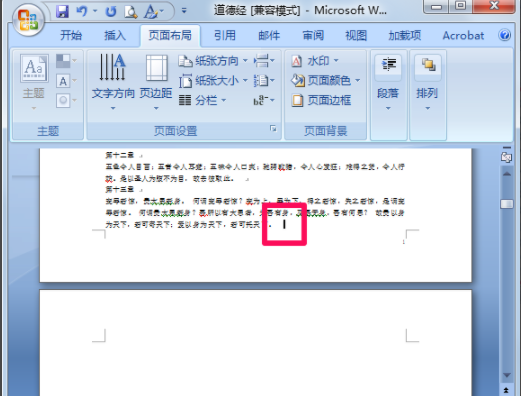The width and height of the screenshot is (521, 396).
Task: Save the document with floppy icon
Action: [x=62, y=11]
